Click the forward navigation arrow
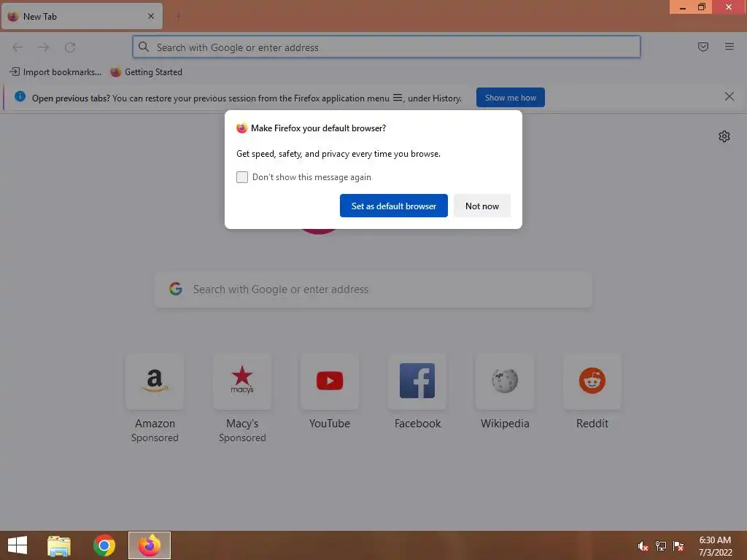The width and height of the screenshot is (747, 560). tap(44, 47)
